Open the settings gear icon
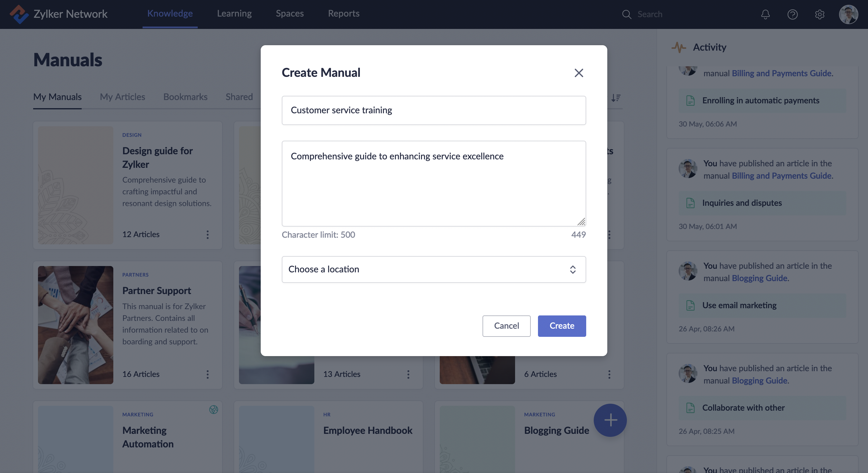The image size is (868, 473). coord(819,14)
